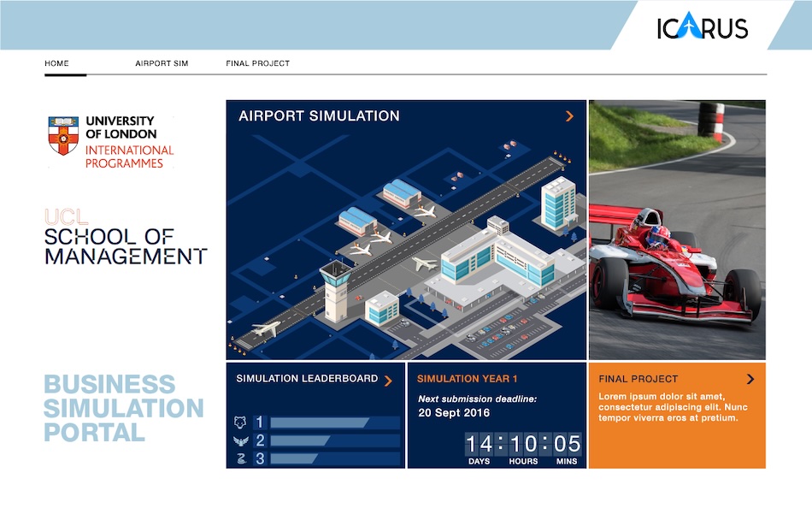Click the Lorem ipsum description text

[x=673, y=407]
